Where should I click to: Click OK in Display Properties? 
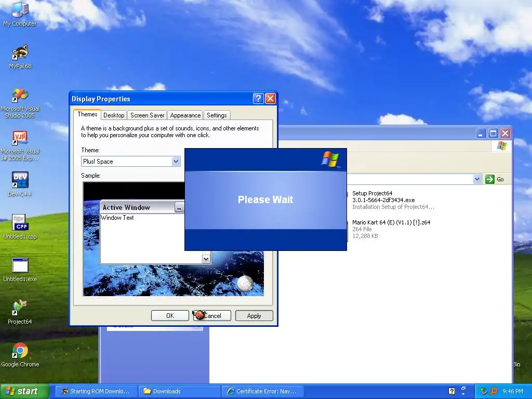pos(170,315)
